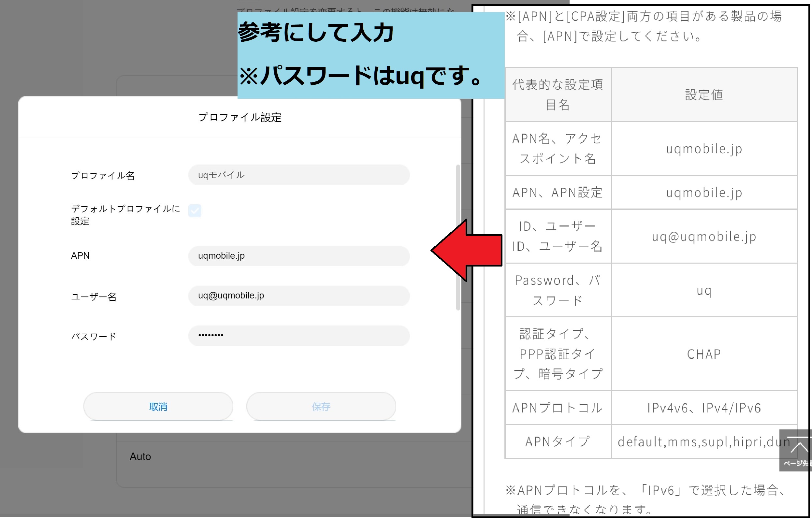Click the uq password value cell
The height and width of the screenshot is (520, 812).
(704, 290)
